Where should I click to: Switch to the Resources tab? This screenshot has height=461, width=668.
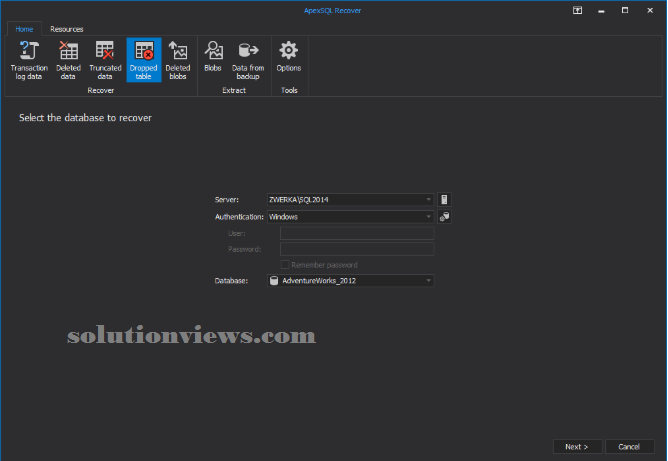pyautogui.click(x=66, y=29)
